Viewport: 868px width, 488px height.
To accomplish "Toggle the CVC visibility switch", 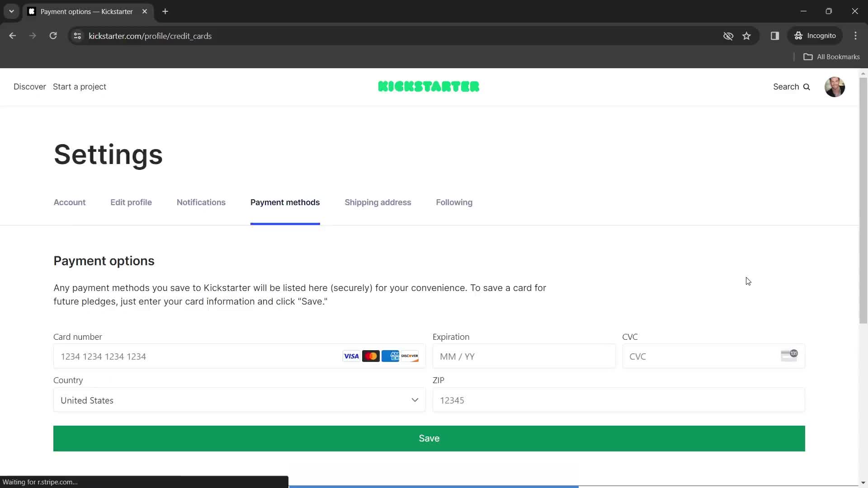I will (789, 356).
